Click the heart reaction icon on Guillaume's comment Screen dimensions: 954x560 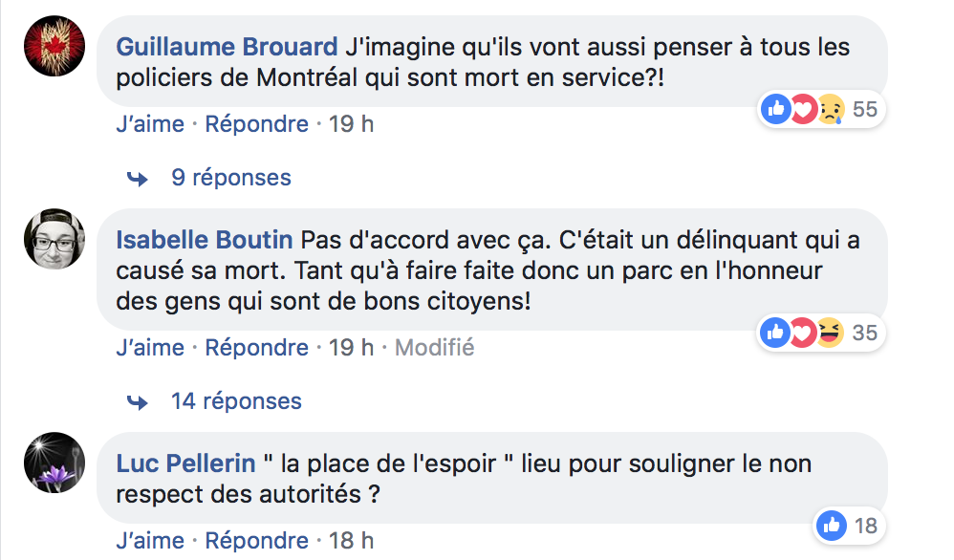[803, 110]
